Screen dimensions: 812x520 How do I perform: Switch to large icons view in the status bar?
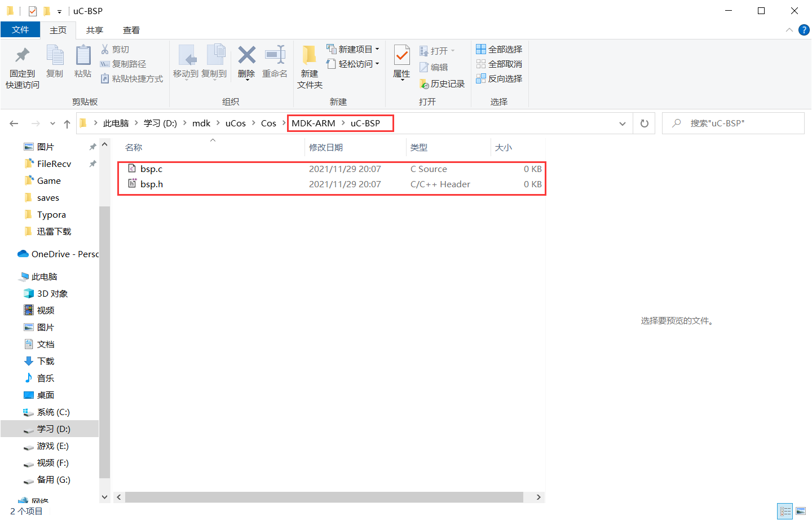tap(801, 512)
